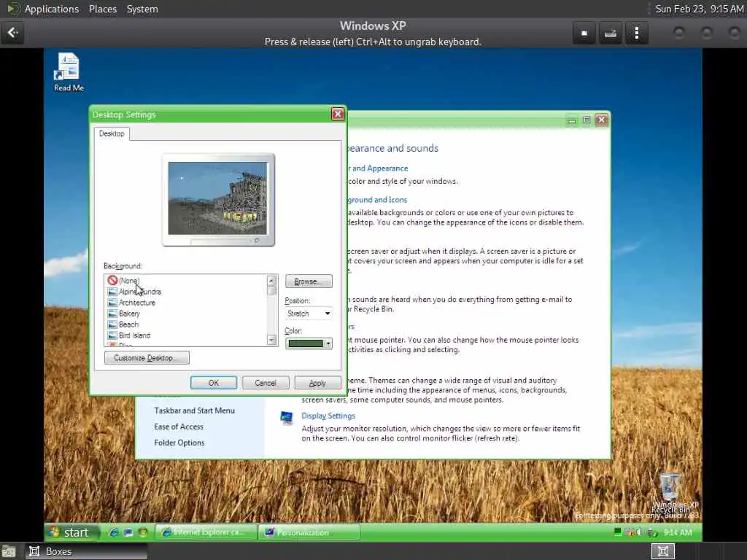Click the Background list scroll-up arrow

point(271,281)
